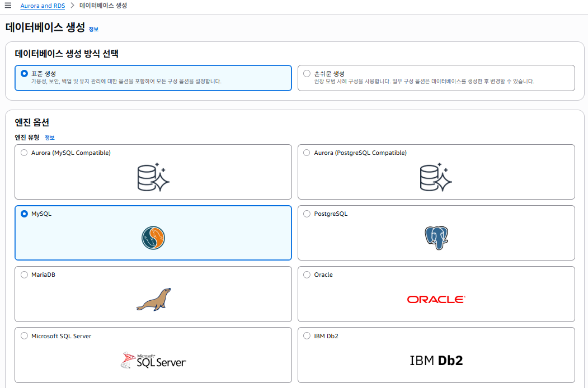
Task: Click the IBM Db2 logo
Action: [x=436, y=361]
